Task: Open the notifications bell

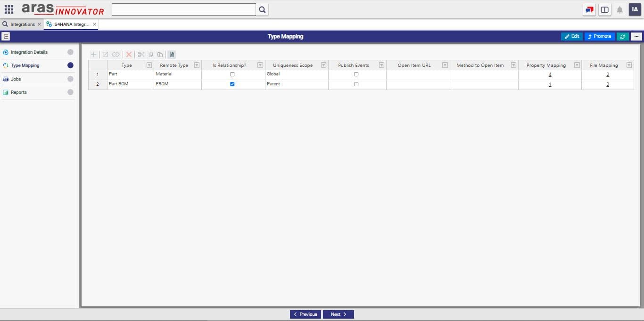Action: [x=619, y=9]
